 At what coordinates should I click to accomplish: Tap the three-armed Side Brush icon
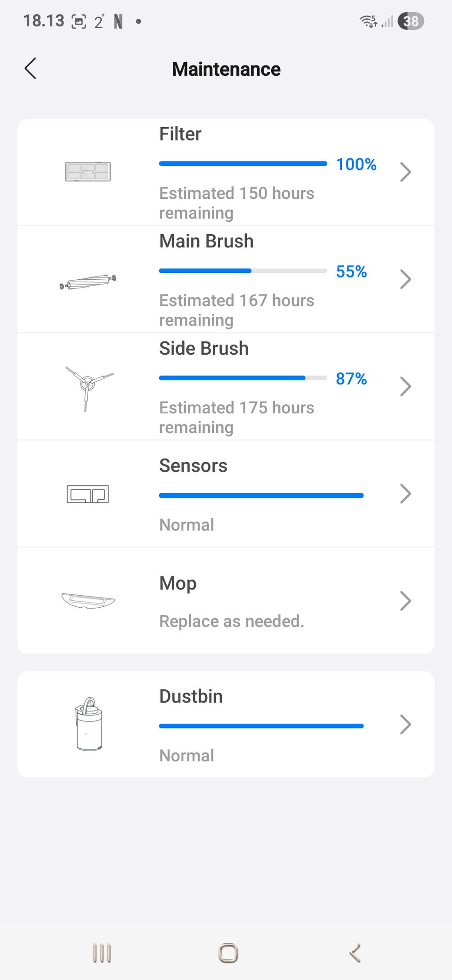(88, 386)
